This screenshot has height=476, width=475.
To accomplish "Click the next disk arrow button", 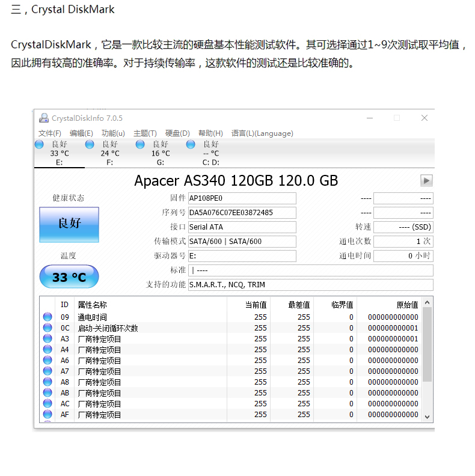I will (x=426, y=181).
